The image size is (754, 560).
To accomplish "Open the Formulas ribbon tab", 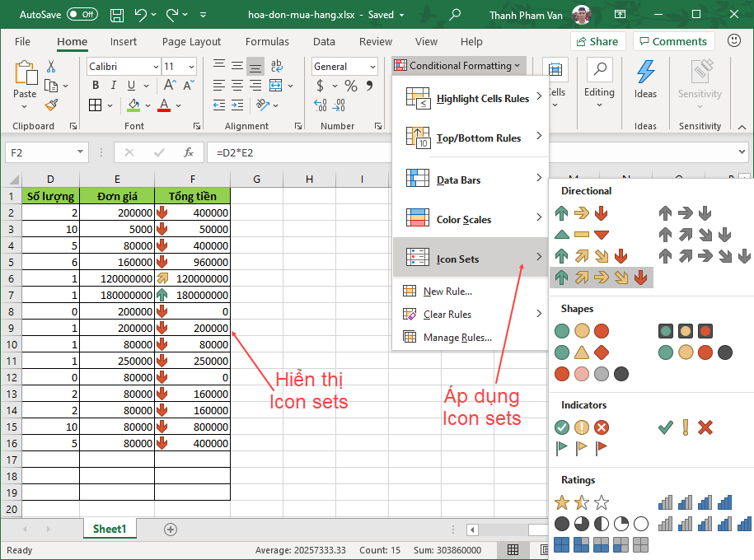I will (x=267, y=42).
